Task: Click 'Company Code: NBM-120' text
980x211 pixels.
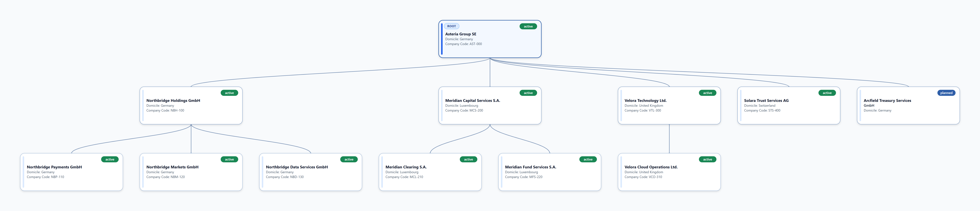Action: (165, 177)
